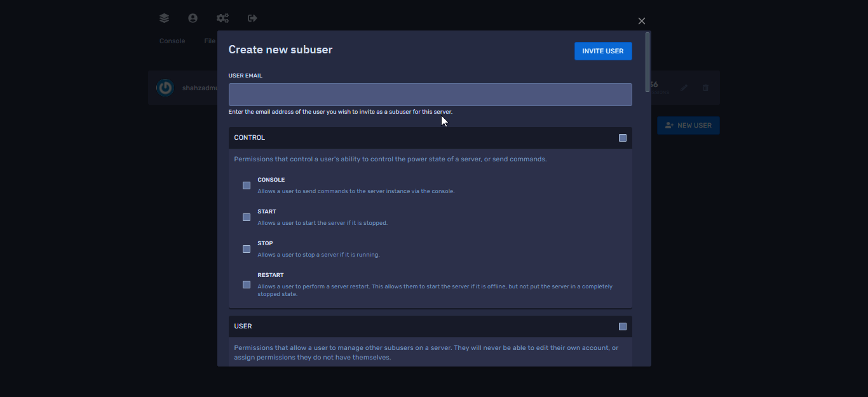
Task: Switch to the Console tab
Action: point(172,41)
